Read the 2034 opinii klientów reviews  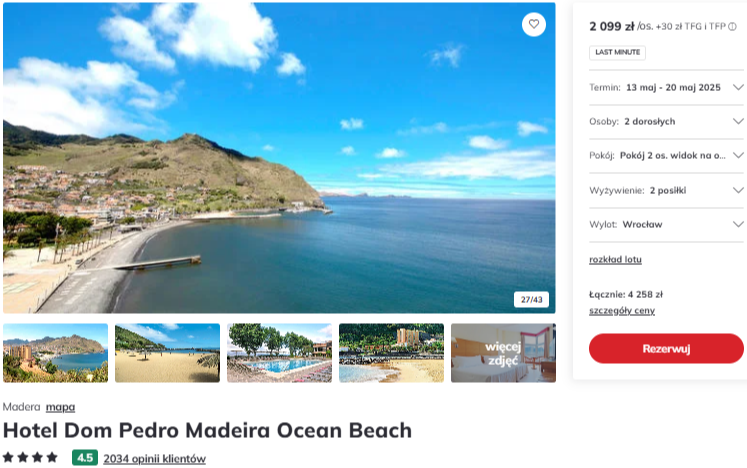tap(154, 458)
